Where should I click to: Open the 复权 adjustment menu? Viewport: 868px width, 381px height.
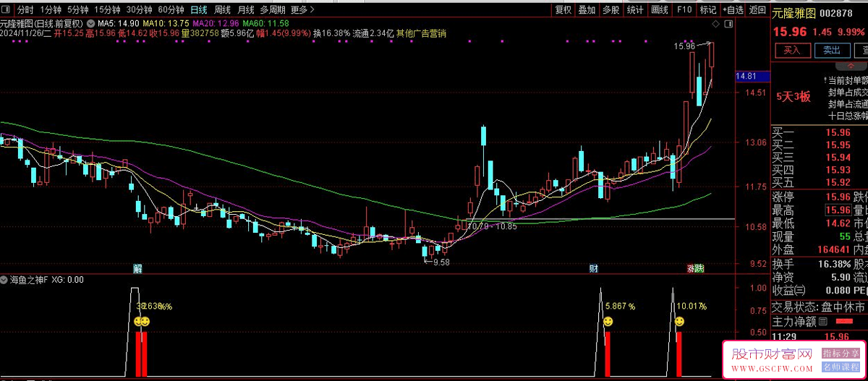tap(563, 10)
